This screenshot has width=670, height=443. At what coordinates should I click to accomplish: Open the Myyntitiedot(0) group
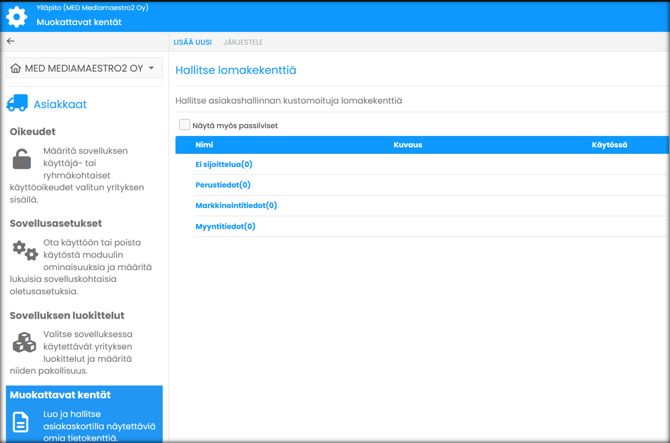pyautogui.click(x=225, y=226)
